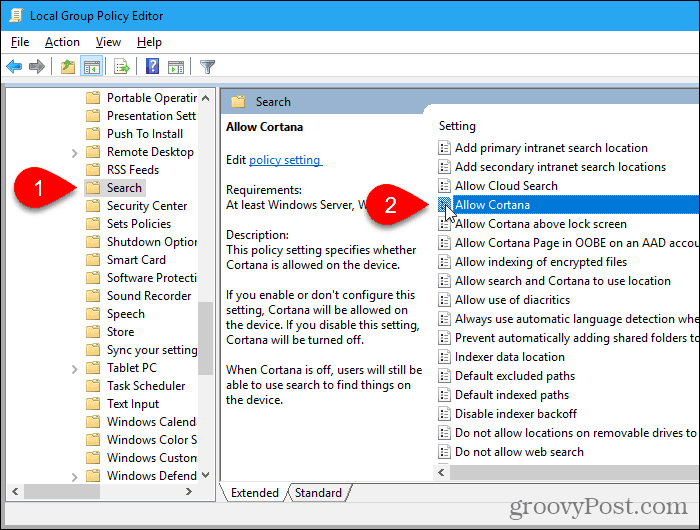
Task: Click the Sets Policies folder icon
Action: [x=93, y=224]
